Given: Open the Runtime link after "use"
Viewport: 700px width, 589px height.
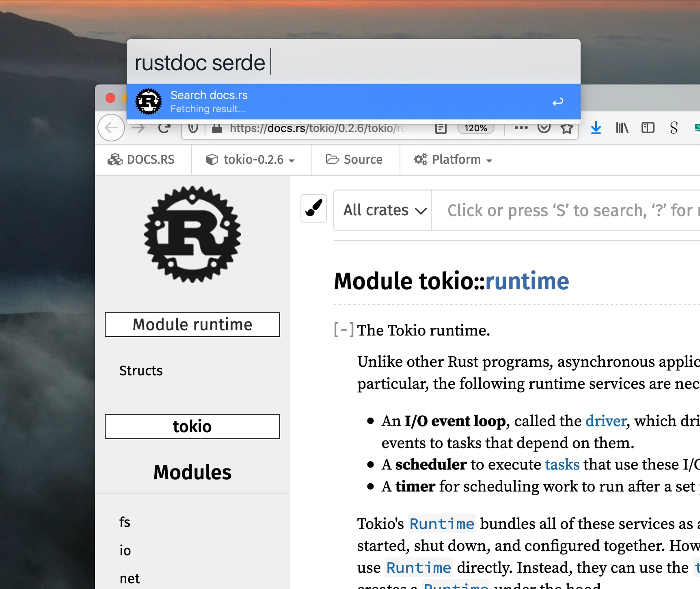Looking at the screenshot, I should (x=419, y=568).
